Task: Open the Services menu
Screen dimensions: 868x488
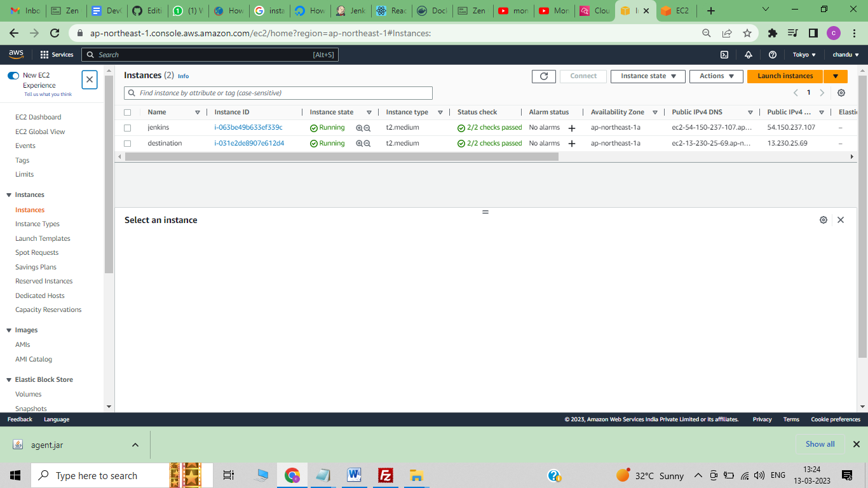Action: coord(57,55)
